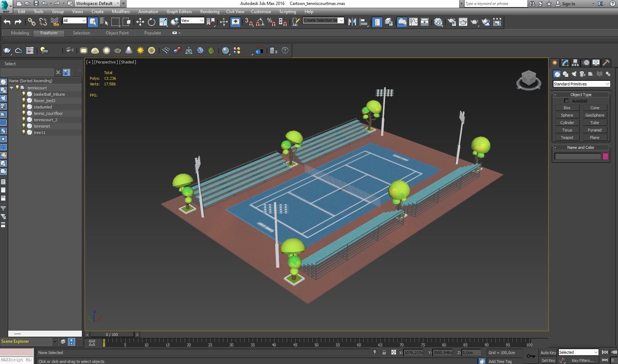This screenshot has height=364, width=618.
Task: Open the Standard Primitives dropdown
Action: coord(581,84)
